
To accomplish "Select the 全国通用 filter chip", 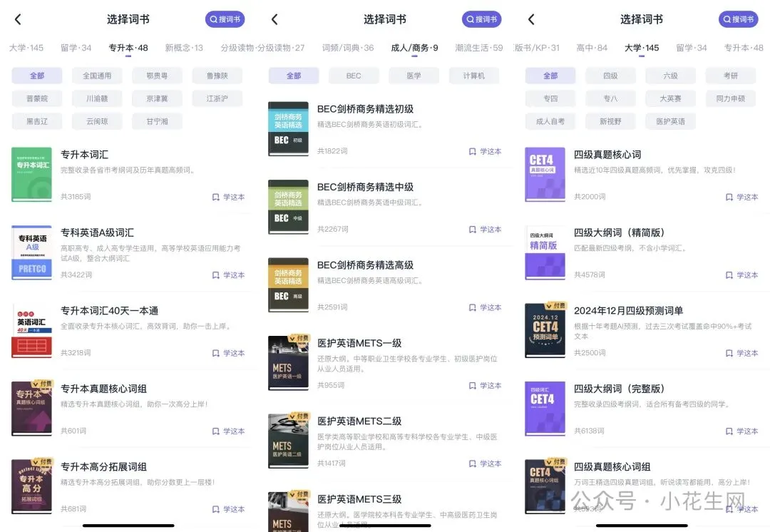I will (97, 76).
